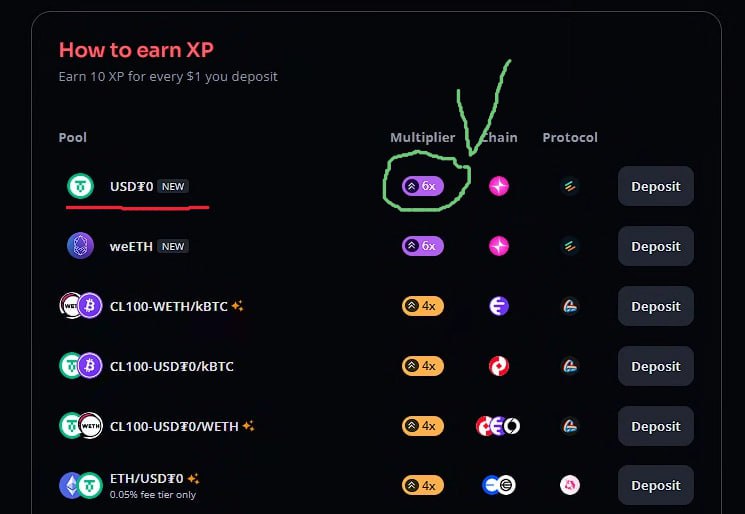This screenshot has height=514, width=745.
Task: Click the Multiplier column header
Action: [x=422, y=137]
